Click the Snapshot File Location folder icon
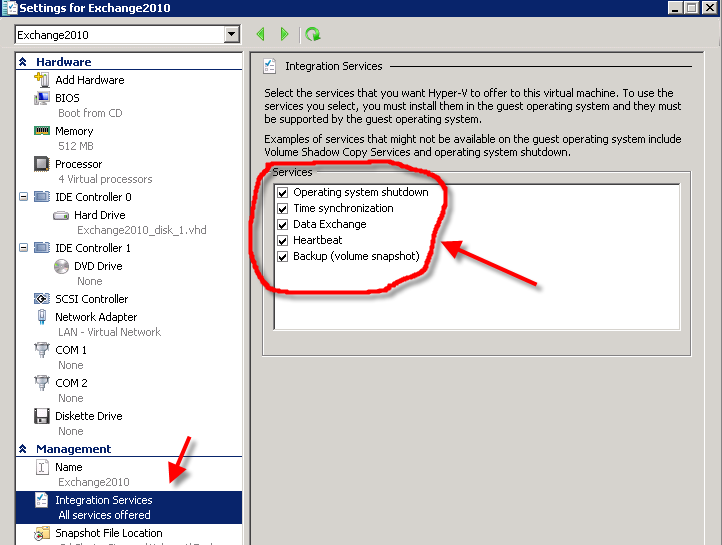Viewport: 722px width, 545px height. coord(41,533)
